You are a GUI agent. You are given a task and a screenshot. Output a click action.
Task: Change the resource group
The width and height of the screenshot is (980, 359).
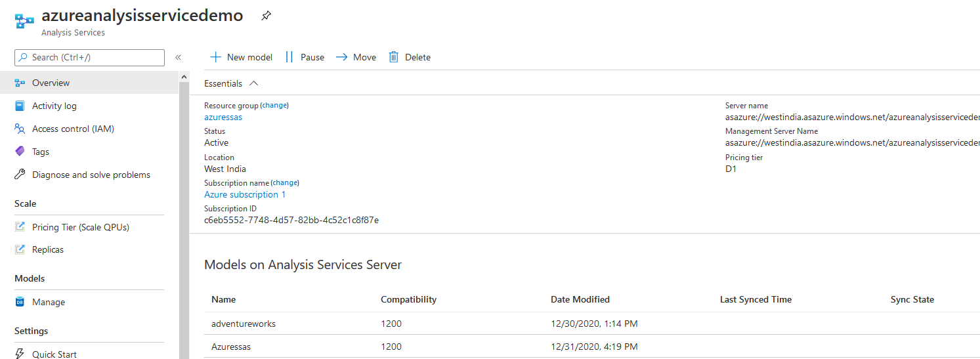[x=274, y=105]
